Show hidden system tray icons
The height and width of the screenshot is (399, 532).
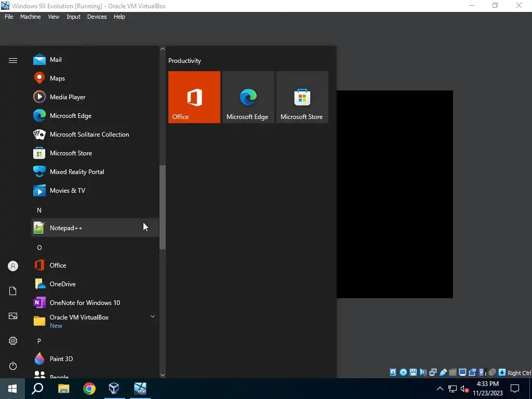pyautogui.click(x=440, y=389)
